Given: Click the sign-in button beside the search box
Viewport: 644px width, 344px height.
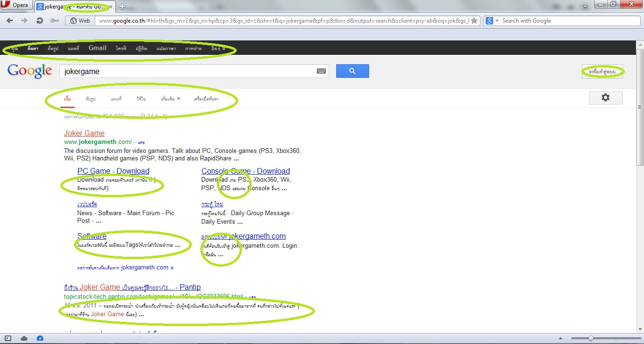Looking at the screenshot, I should [603, 71].
